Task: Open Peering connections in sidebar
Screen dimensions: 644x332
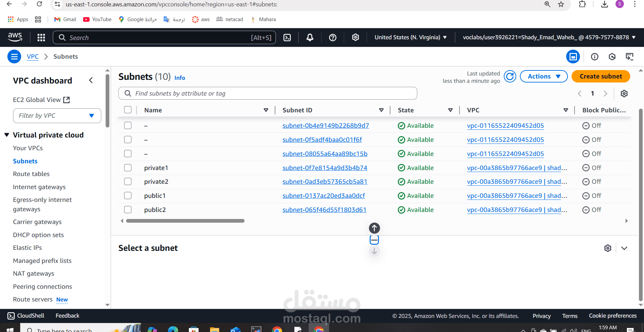Action: tap(43, 287)
